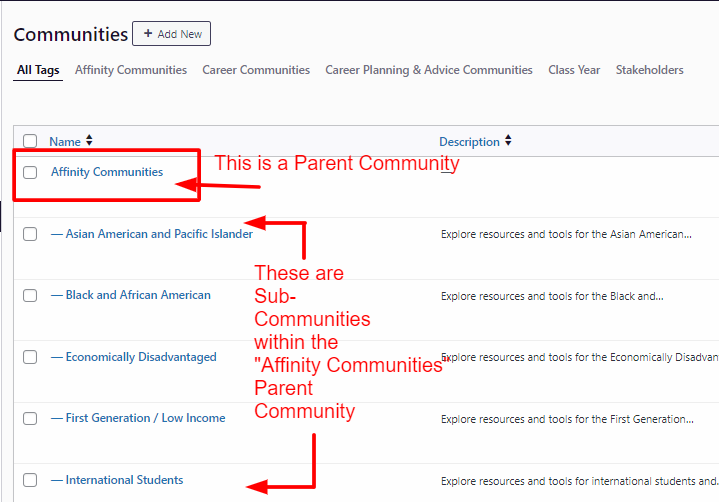Viewport: 719px width, 502px height.
Task: Switch to the All Tags tab
Action: (x=38, y=70)
